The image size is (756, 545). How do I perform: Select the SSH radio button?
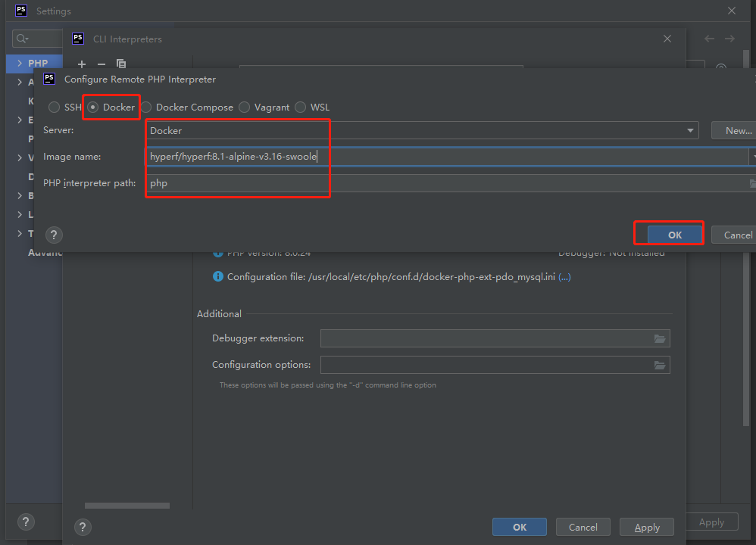[54, 107]
